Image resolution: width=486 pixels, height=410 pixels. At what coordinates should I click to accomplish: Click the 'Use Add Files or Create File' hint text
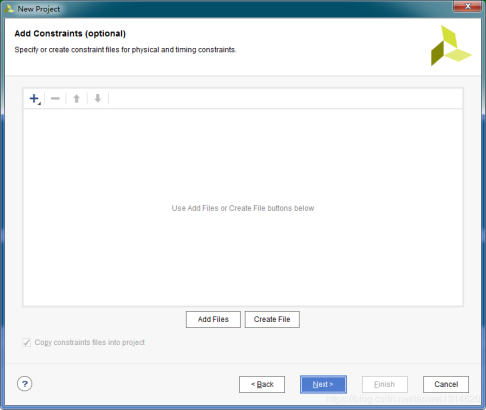coord(243,208)
